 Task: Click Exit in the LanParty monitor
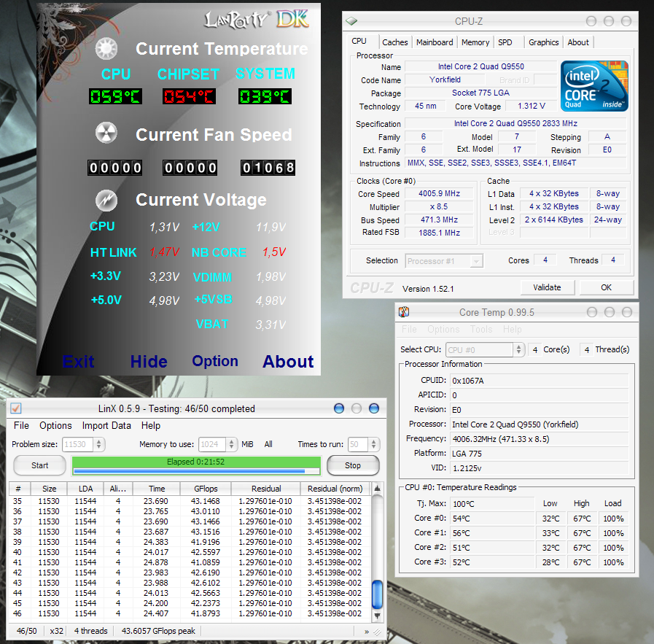coord(79,361)
